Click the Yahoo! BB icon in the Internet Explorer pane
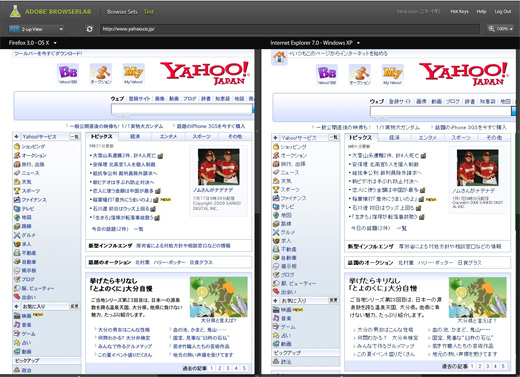Image resolution: width=520 pixels, height=377 pixels. point(327,74)
